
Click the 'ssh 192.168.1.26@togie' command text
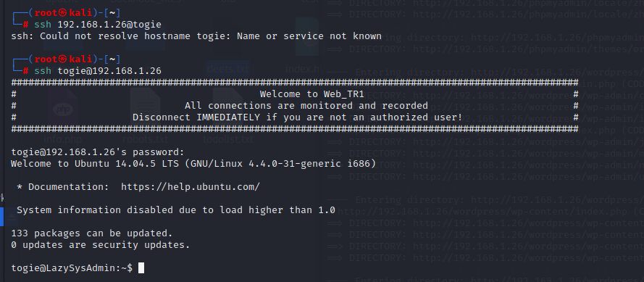[98, 25]
